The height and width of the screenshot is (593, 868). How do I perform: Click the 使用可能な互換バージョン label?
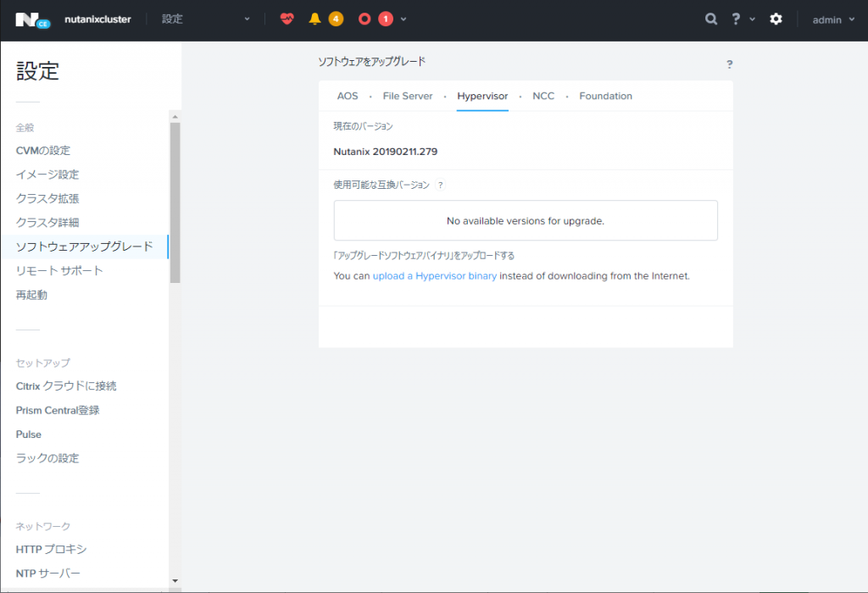[x=381, y=185]
